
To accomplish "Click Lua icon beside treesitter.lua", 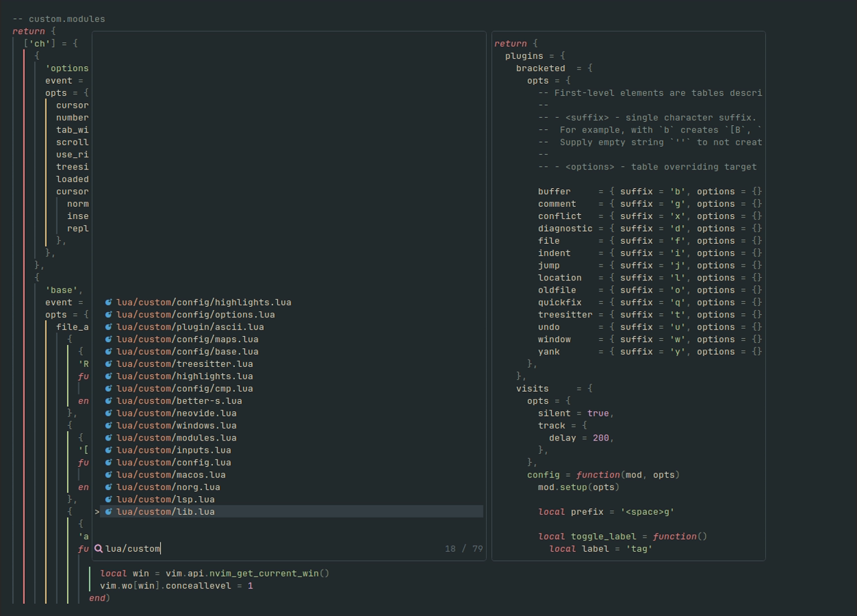I will tap(108, 364).
